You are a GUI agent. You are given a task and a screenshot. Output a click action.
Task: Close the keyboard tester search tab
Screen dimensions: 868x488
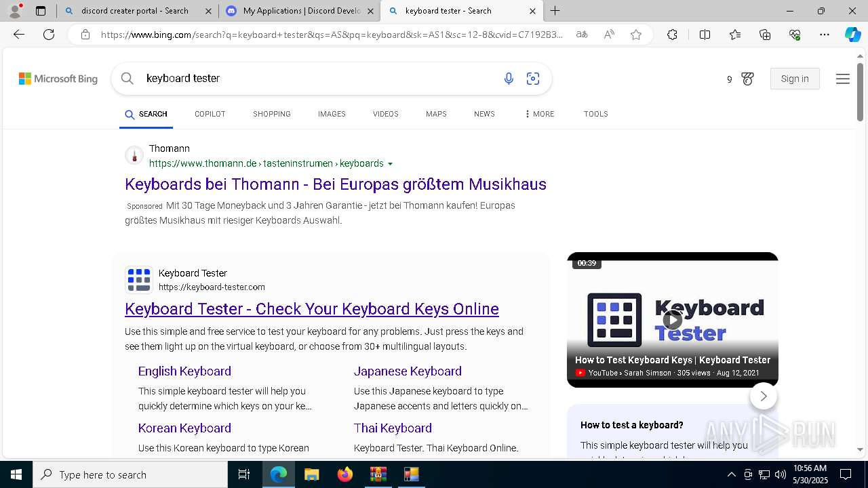[x=532, y=11]
